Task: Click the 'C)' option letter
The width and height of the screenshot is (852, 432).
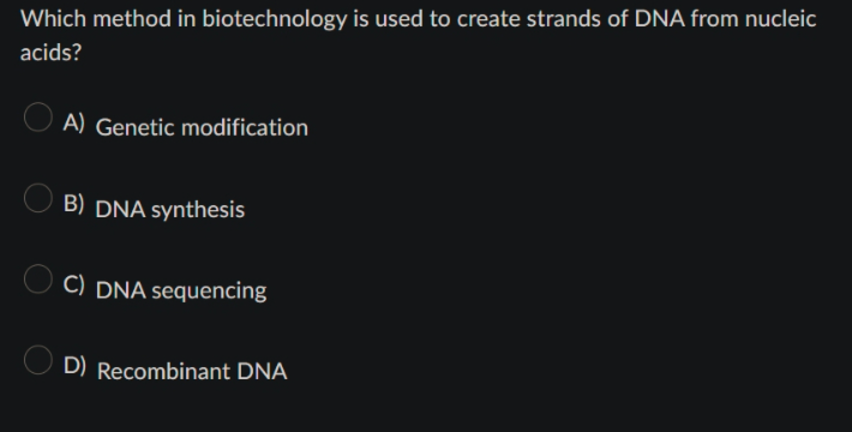Action: (x=74, y=285)
